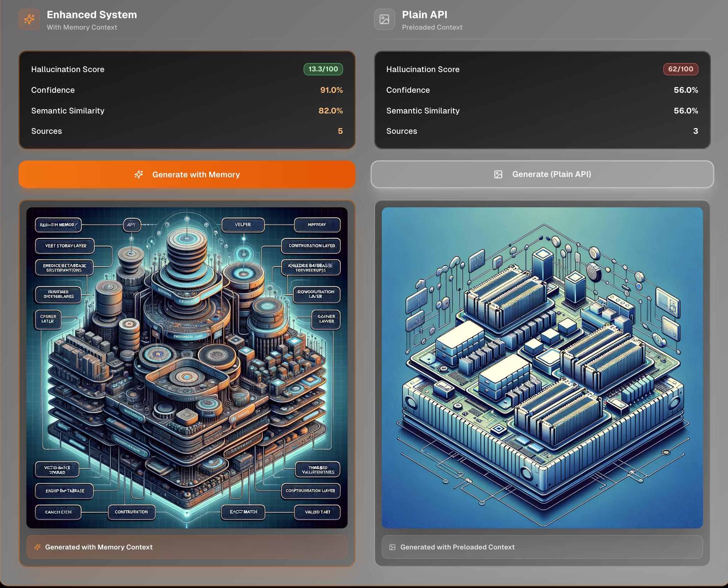Click Sources count 3 in Plain API panel

695,131
